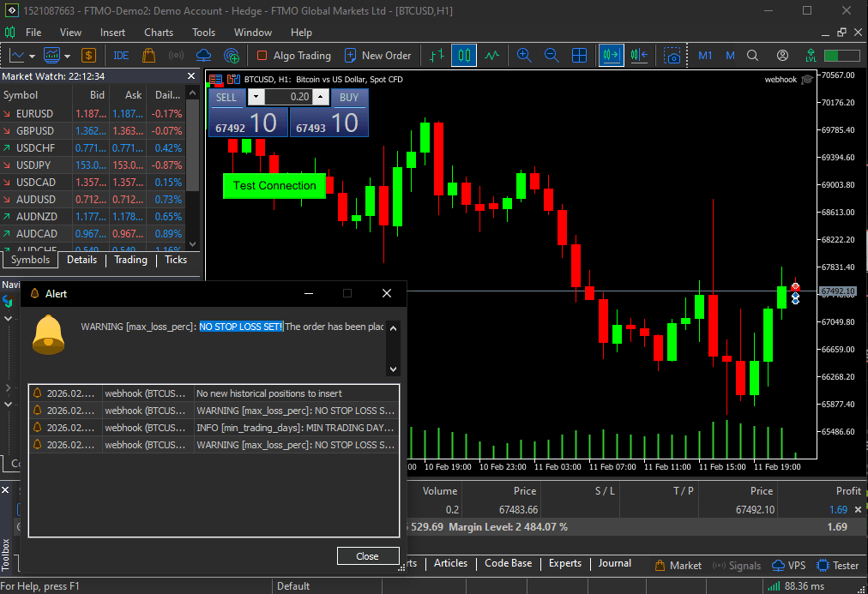
Task: Select USDJPY row in Market Watch
Action: coord(93,165)
